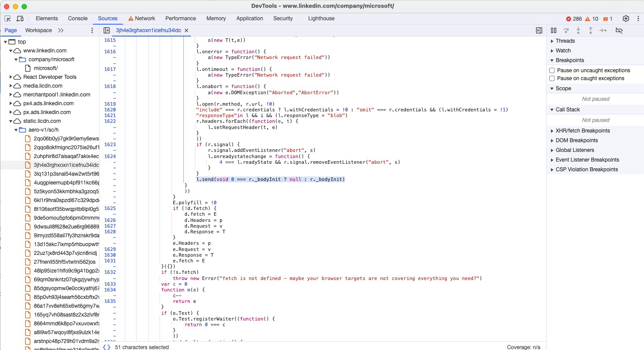Hide the navigator sidebar toggle icon

(x=106, y=30)
